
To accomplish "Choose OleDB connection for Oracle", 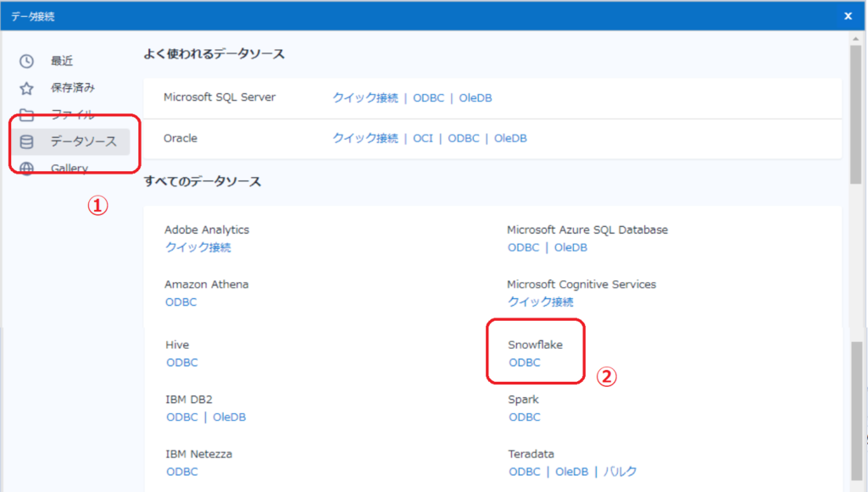I will click(x=510, y=138).
